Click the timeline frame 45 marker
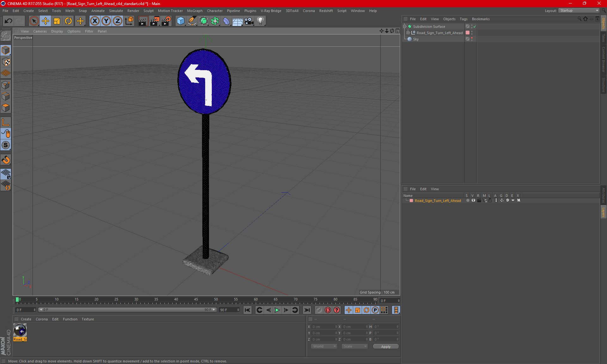 point(196,299)
